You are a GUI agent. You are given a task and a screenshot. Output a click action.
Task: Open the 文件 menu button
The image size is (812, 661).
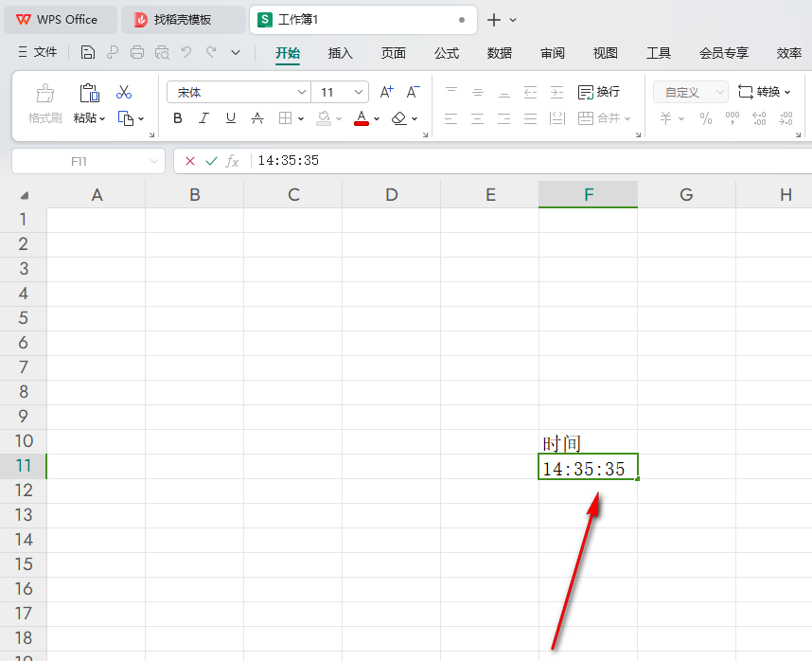coord(38,53)
